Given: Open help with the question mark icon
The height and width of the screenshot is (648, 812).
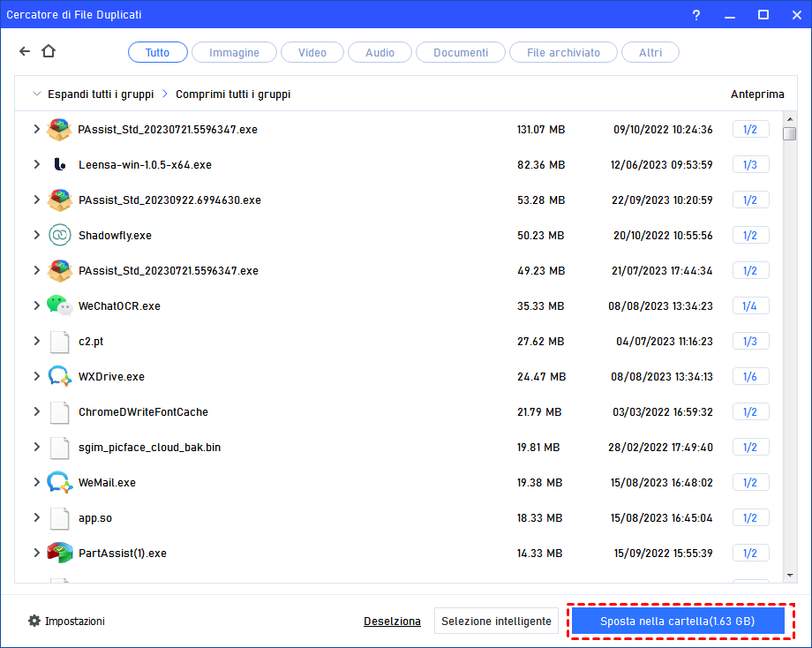Looking at the screenshot, I should click(x=696, y=15).
